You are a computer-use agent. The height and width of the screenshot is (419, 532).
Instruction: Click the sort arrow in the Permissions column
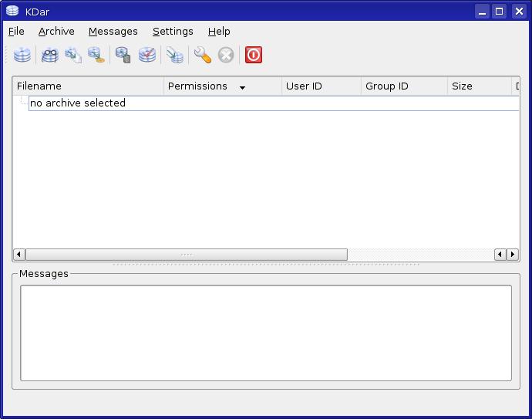pos(242,87)
